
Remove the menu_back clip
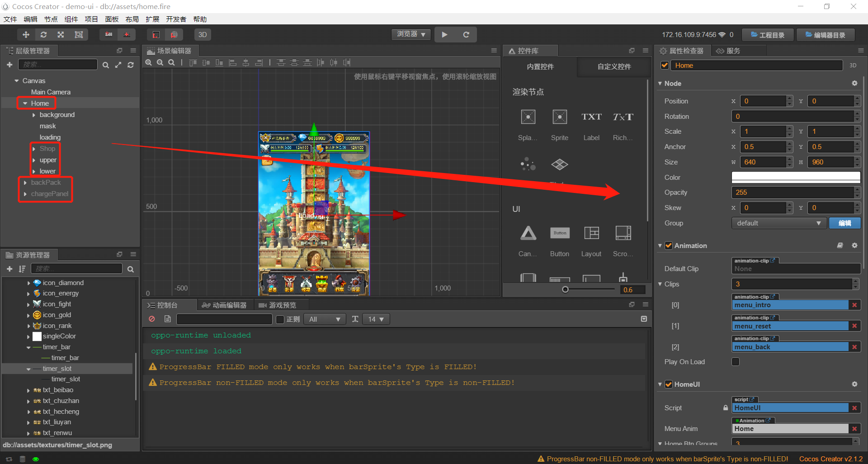coord(854,347)
